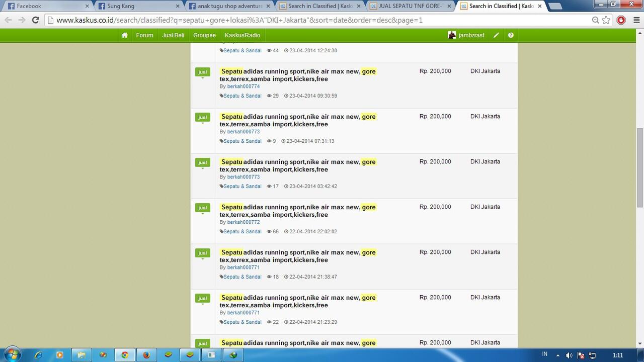Click the jambzrast username in navbar
Viewport: 644px width, 362px height.
(x=471, y=35)
